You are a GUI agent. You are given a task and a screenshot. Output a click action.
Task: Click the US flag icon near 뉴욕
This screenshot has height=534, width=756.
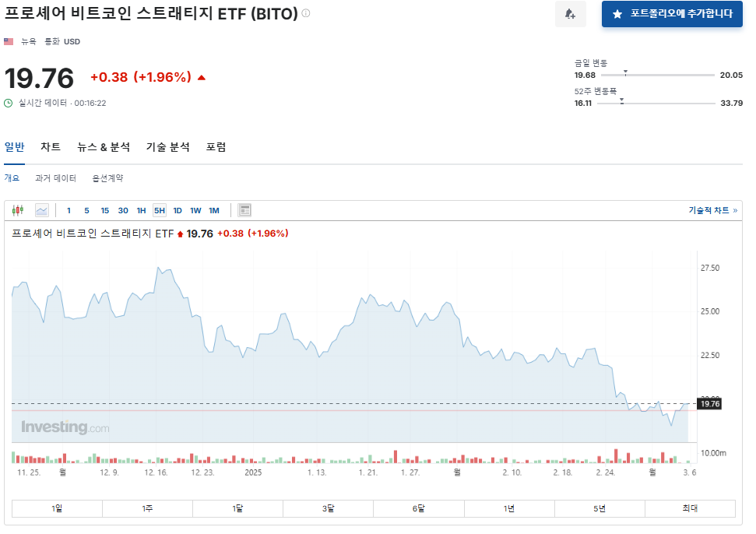[x=9, y=41]
